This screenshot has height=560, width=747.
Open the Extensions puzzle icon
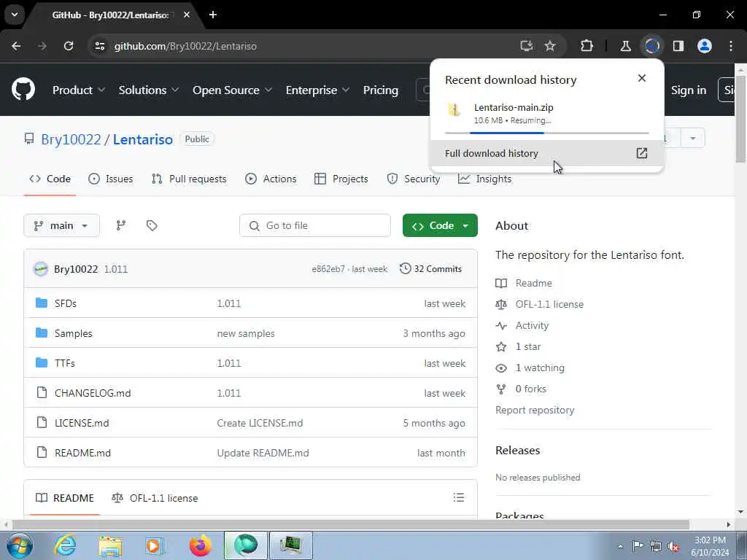point(587,46)
